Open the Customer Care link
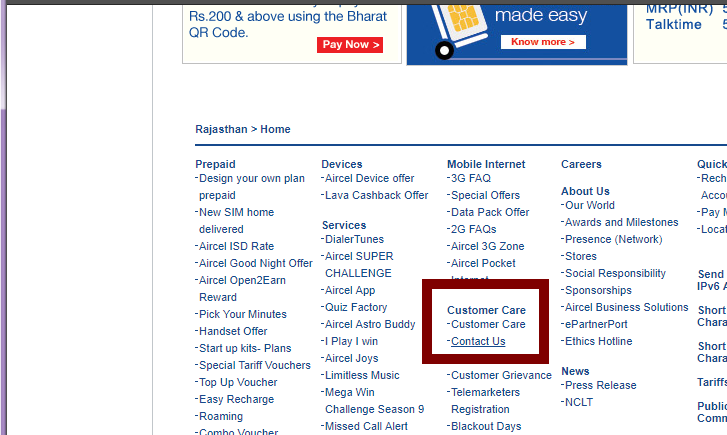This screenshot has width=727, height=435. (x=488, y=325)
